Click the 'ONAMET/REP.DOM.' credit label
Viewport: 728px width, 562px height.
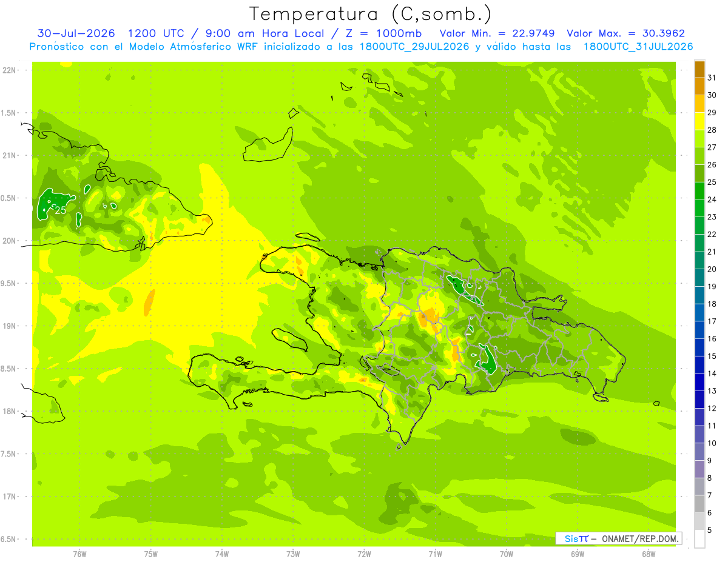(641, 538)
